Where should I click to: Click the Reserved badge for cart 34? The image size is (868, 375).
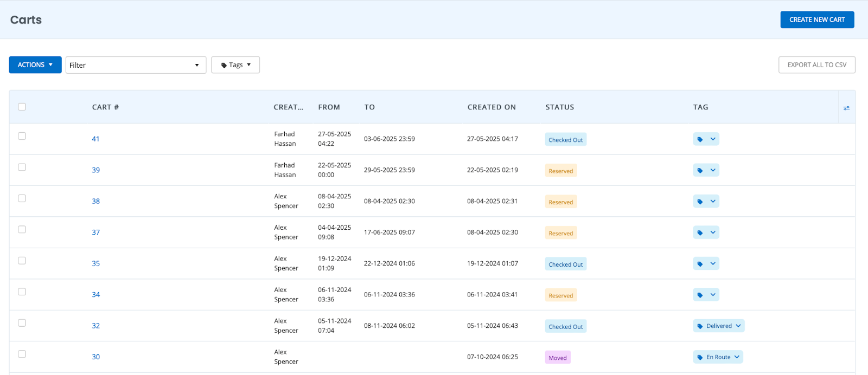pos(561,295)
